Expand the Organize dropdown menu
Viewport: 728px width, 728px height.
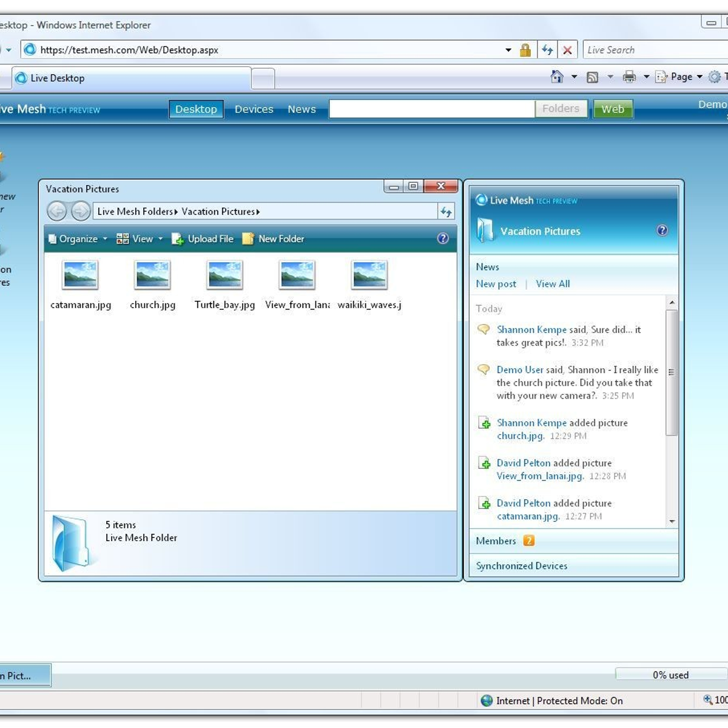pos(105,239)
